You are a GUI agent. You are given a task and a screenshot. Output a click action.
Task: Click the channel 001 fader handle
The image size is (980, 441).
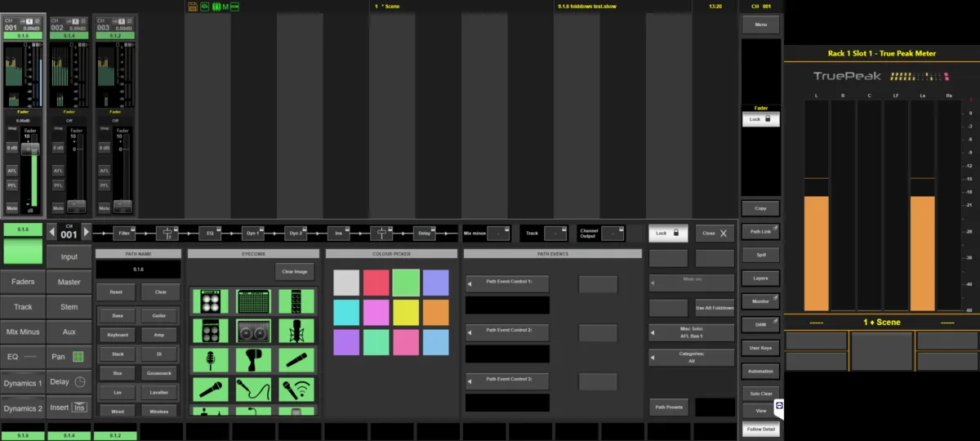29,149
